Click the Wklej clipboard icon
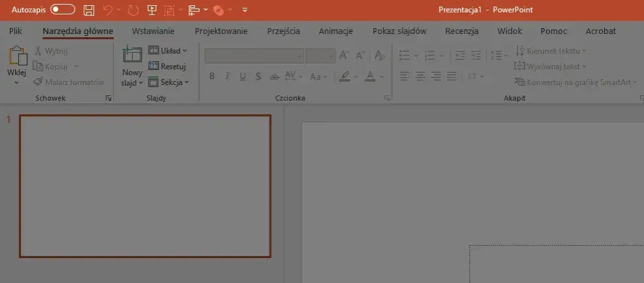The height and width of the screenshot is (283, 644). click(x=17, y=56)
